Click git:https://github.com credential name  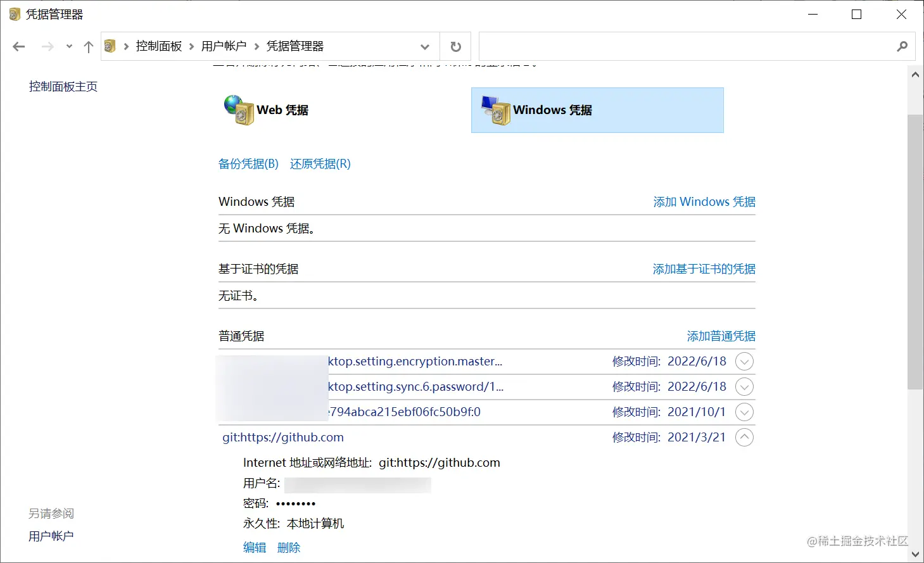click(283, 438)
